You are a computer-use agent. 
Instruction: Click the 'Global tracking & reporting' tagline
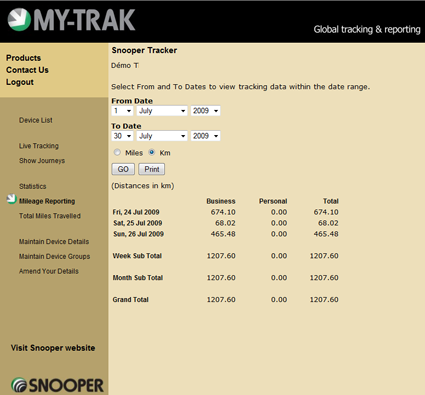(x=367, y=29)
